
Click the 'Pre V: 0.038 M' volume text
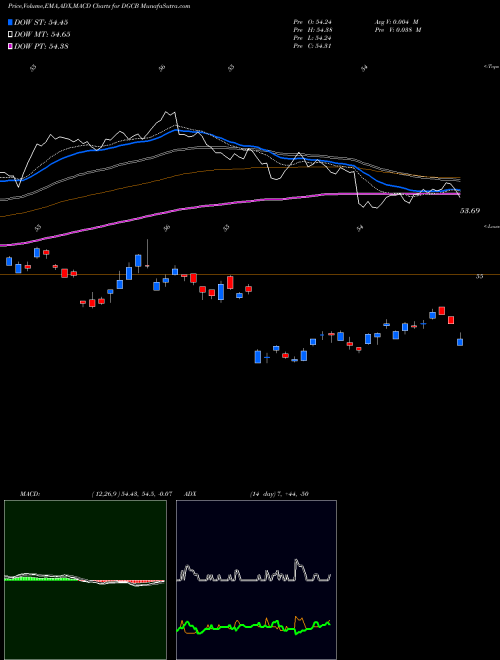point(398,30)
